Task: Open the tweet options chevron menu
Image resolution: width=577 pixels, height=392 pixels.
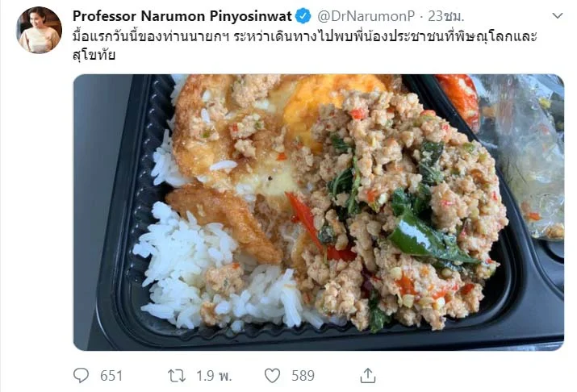Action: pyautogui.click(x=558, y=16)
